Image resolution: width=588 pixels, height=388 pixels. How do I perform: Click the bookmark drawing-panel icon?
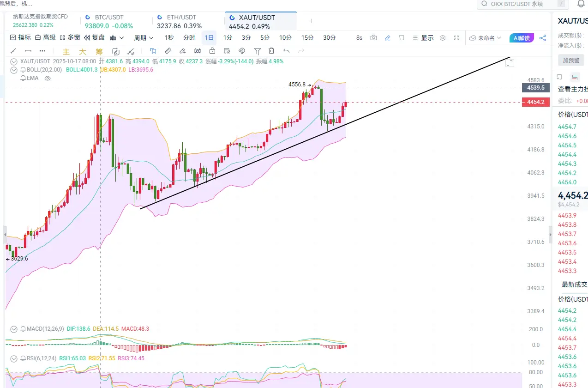tap(153, 51)
